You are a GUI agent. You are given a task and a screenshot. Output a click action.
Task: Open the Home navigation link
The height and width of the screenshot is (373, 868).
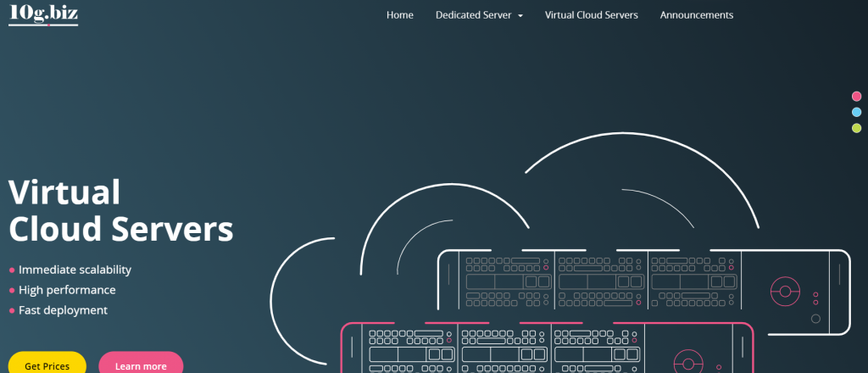(399, 15)
